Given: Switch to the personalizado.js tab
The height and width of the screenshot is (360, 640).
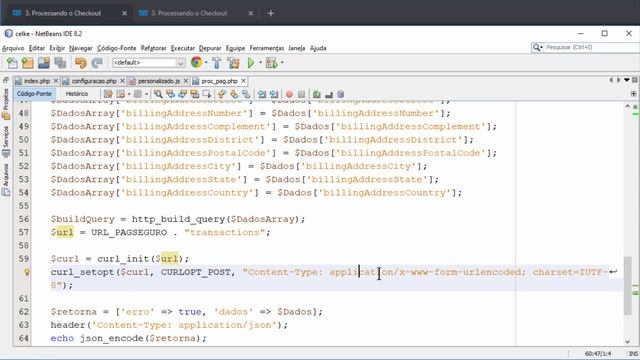Looking at the screenshot, I should click(x=158, y=81).
